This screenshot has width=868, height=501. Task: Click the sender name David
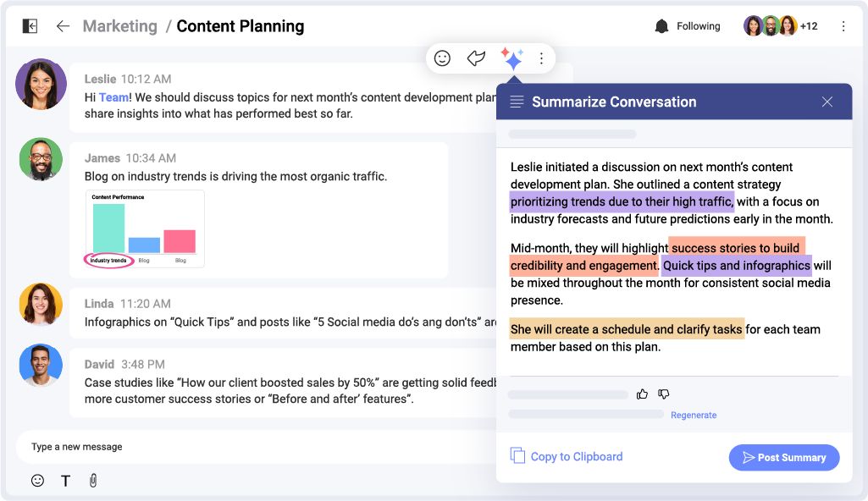99,365
